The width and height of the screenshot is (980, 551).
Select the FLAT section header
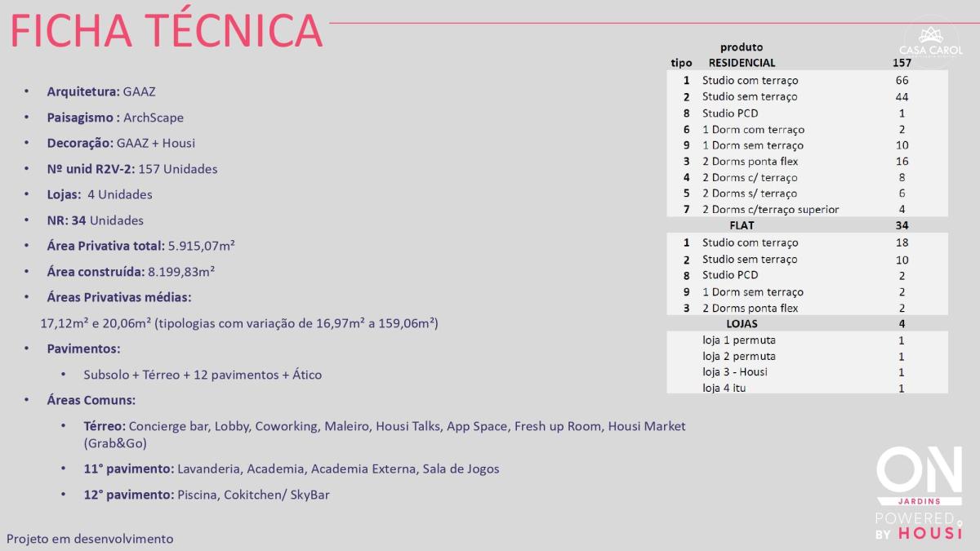click(807, 225)
